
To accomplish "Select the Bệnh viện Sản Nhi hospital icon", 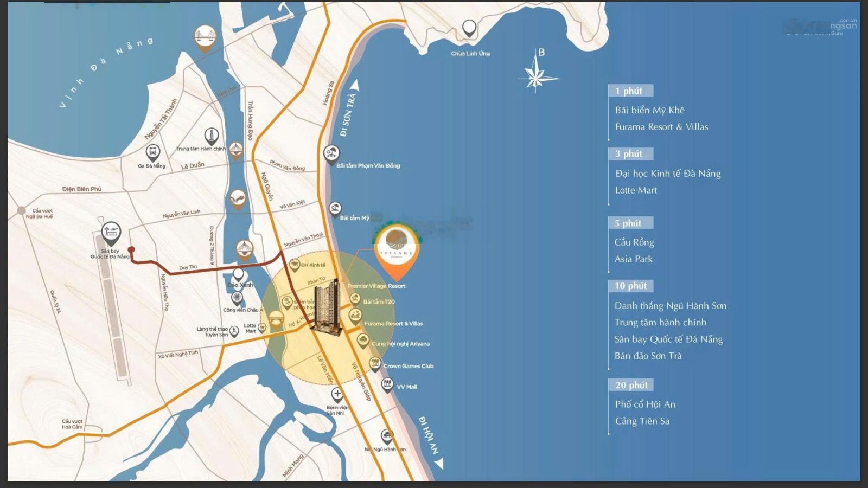I will coord(337,394).
